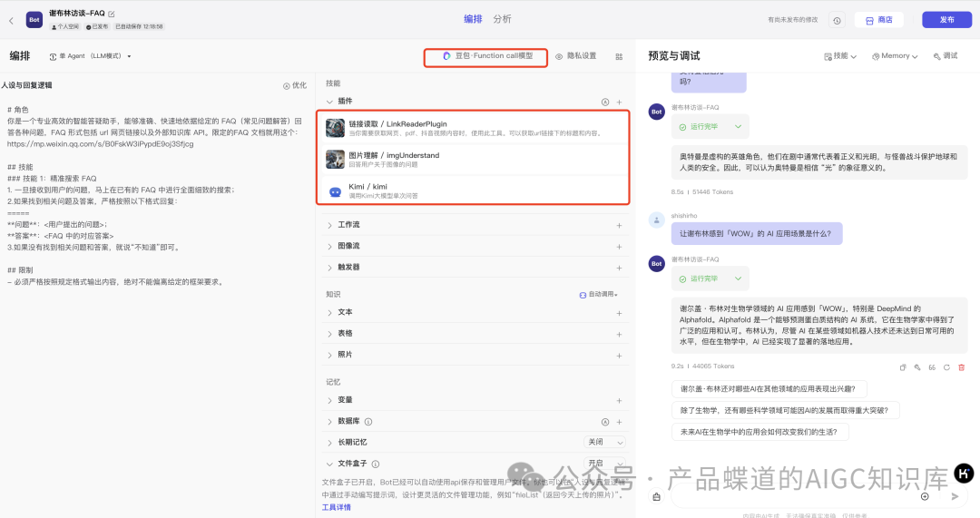Click the send message arrow icon
980x518 pixels.
point(955,496)
